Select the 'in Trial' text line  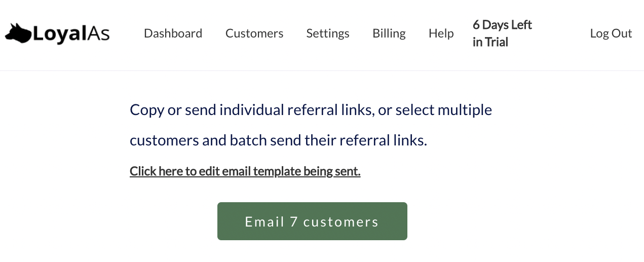490,42
